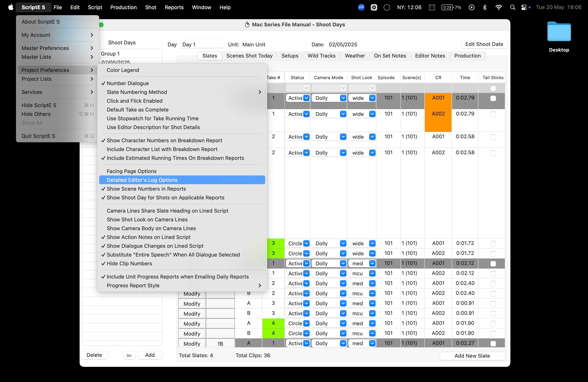Click the Zoom icon in menu bar
Screen dimensions: 588x382
tap(361, 7)
